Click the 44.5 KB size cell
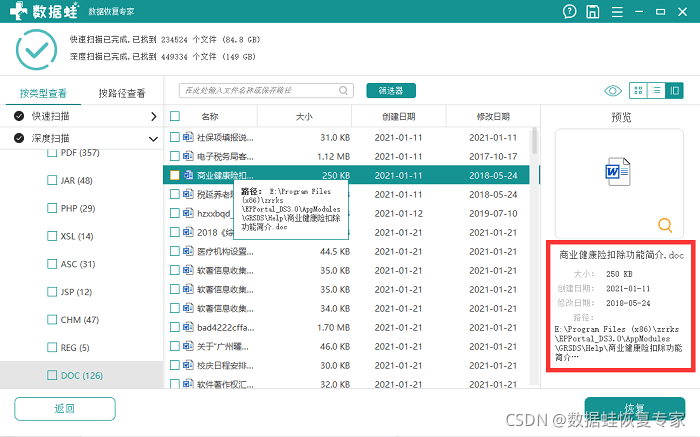The image size is (700, 437). [x=335, y=251]
